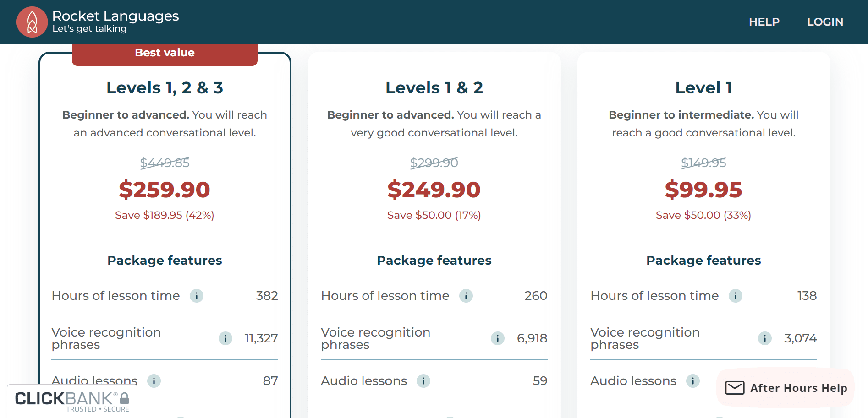Click info icon beside 6,918 voice recognition phrases
This screenshot has width=868, height=418.
click(498, 338)
